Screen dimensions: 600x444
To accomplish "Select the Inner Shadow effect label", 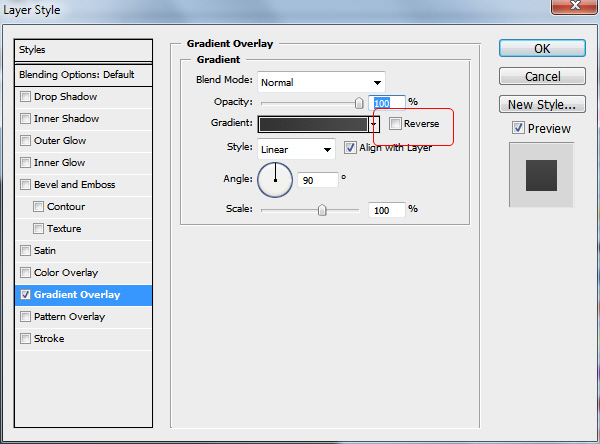I will tap(67, 119).
